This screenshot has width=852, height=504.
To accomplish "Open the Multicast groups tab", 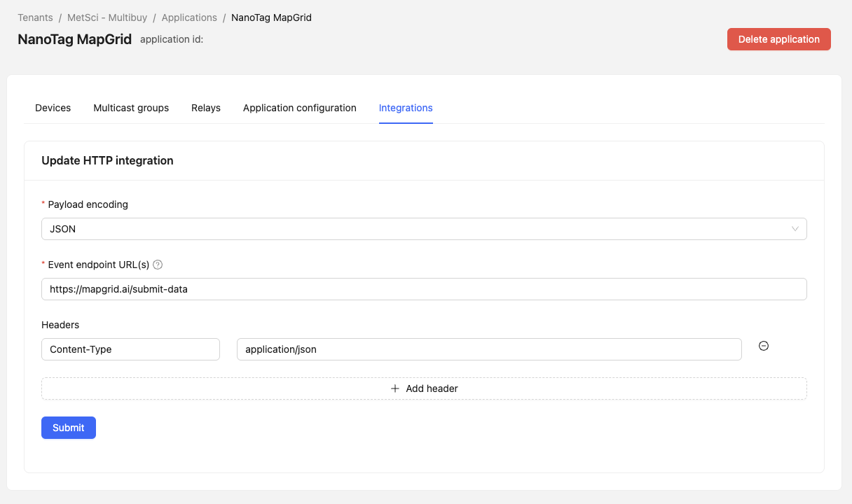I will click(131, 108).
